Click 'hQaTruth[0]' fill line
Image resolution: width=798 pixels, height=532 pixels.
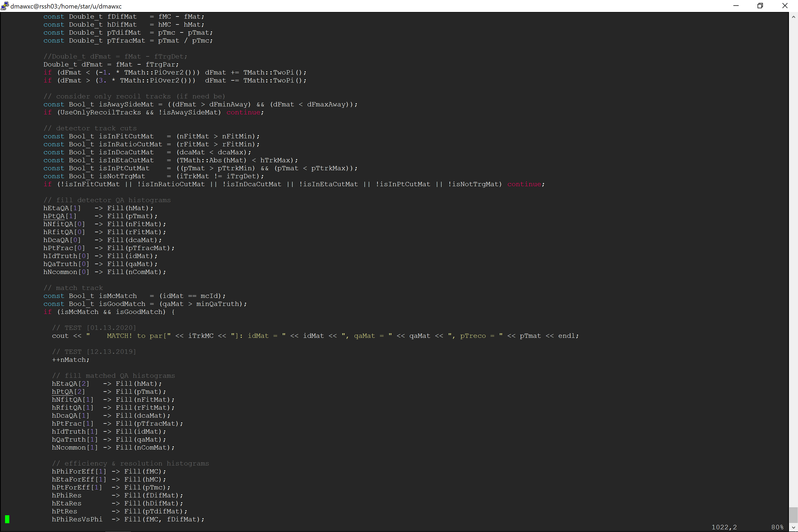tap(101, 264)
